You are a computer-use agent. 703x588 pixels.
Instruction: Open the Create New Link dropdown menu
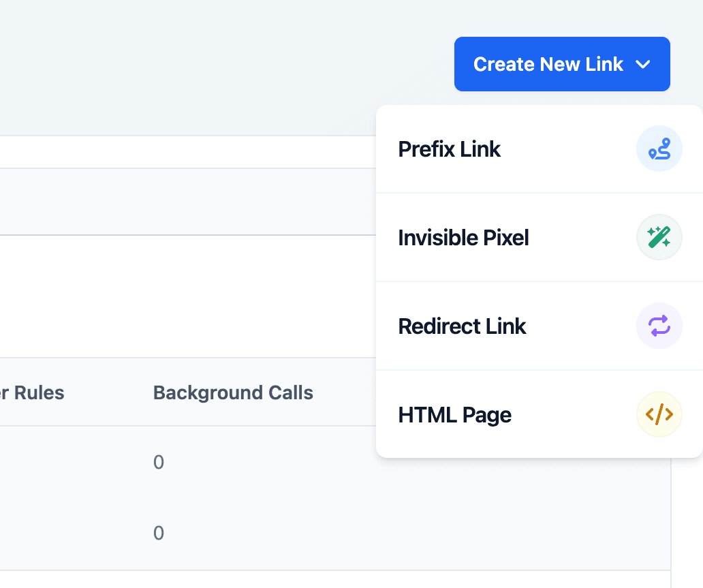(562, 64)
